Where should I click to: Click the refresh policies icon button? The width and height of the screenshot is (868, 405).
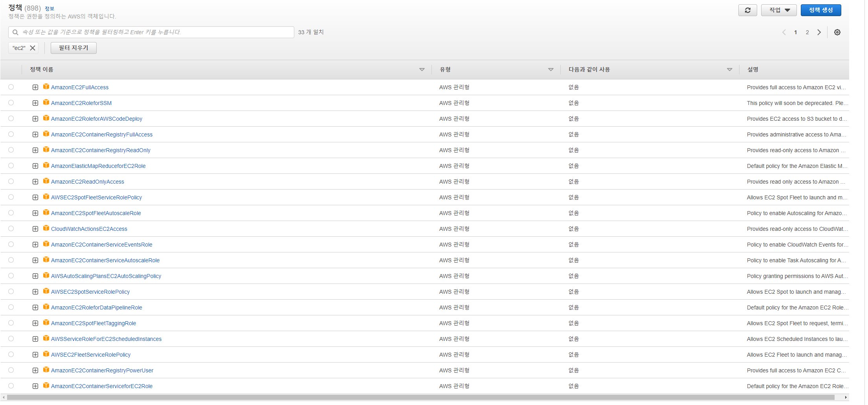747,10
